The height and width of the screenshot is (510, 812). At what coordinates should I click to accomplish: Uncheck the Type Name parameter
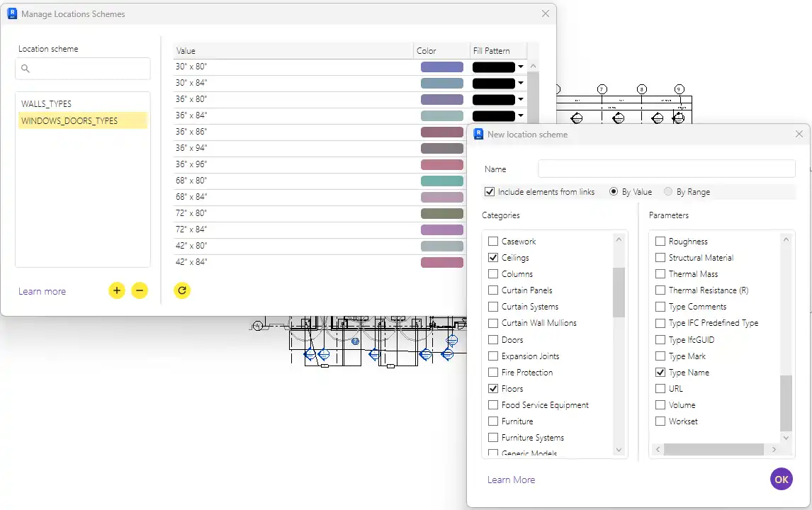click(x=660, y=373)
